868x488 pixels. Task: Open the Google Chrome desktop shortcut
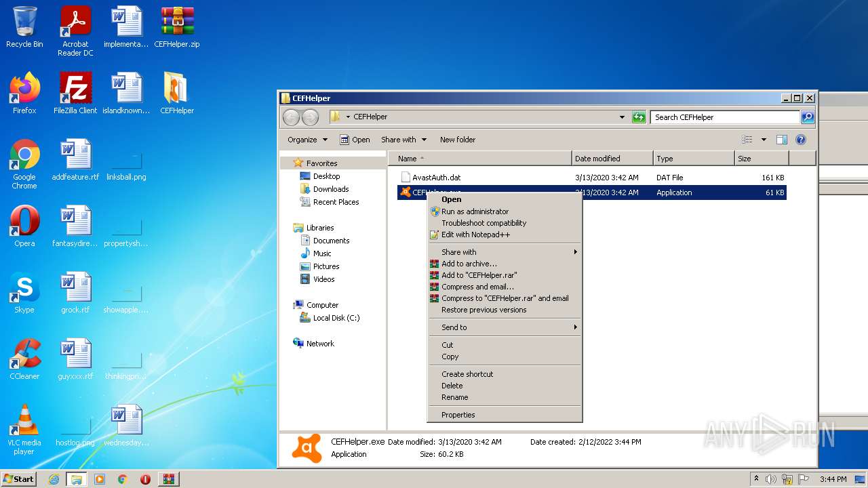(x=24, y=164)
